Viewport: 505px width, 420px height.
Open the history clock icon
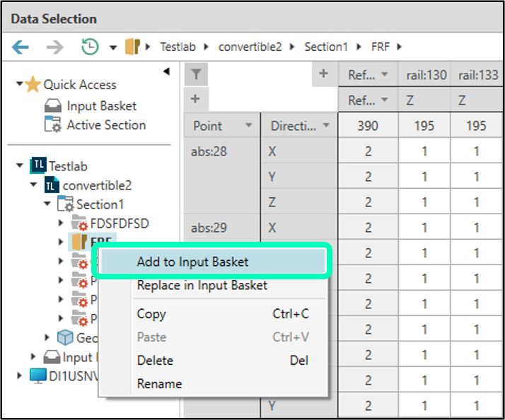(90, 47)
